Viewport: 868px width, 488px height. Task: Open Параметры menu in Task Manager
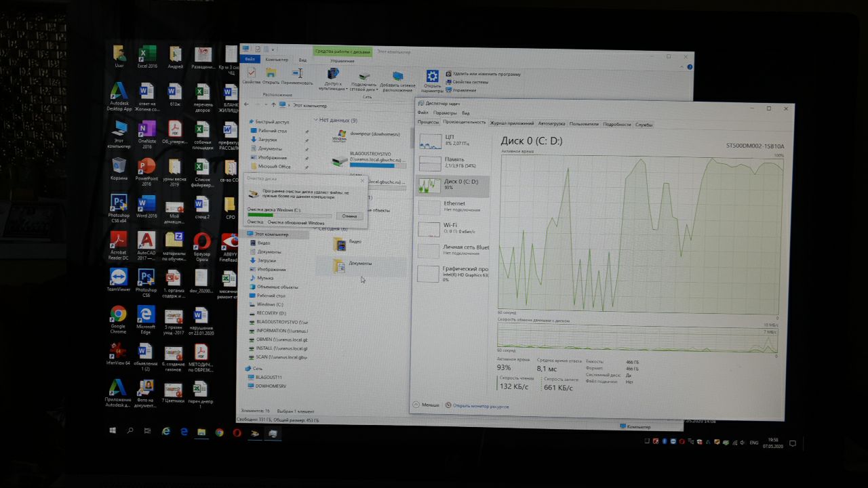click(x=445, y=113)
